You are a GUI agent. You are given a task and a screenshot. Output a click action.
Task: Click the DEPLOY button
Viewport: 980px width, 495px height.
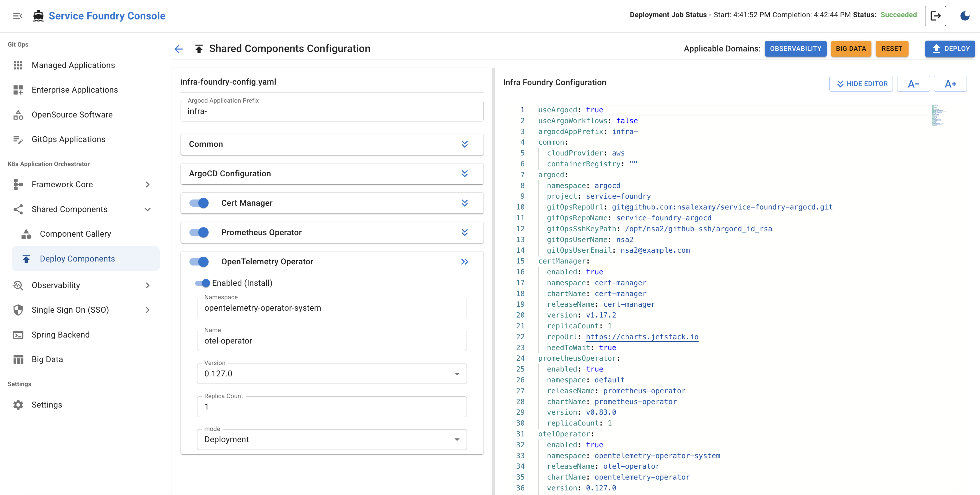pyautogui.click(x=950, y=49)
